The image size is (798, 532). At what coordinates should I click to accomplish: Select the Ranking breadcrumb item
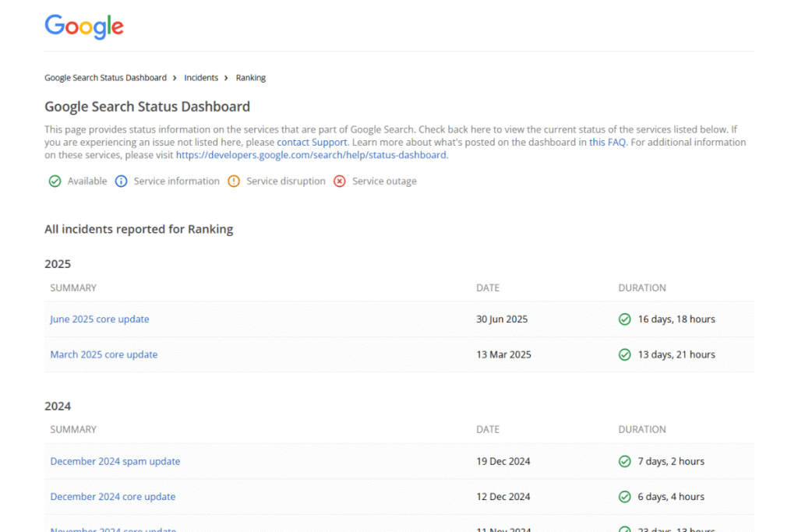(x=251, y=78)
